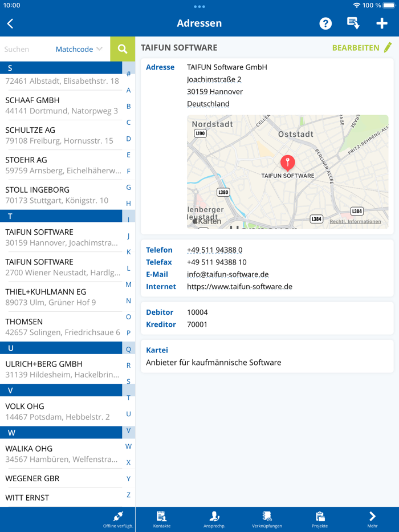
Task: Show more options via Mehr
Action: pos(372,519)
